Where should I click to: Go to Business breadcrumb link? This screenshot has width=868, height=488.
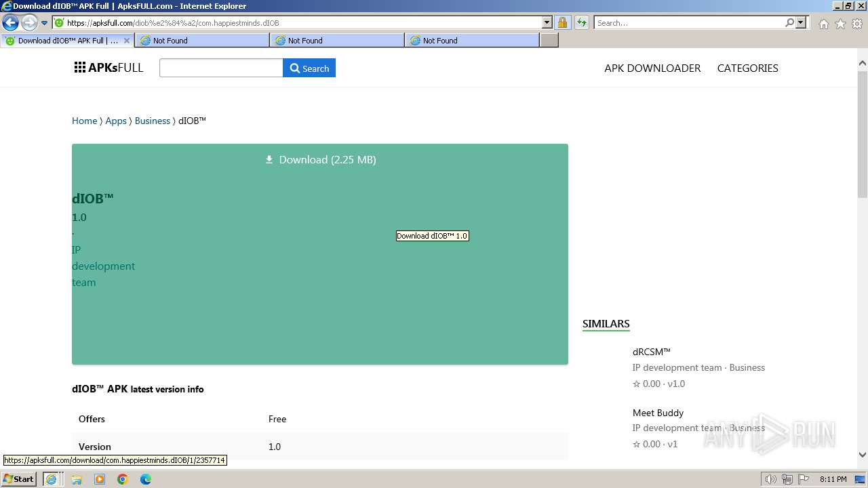pos(153,121)
